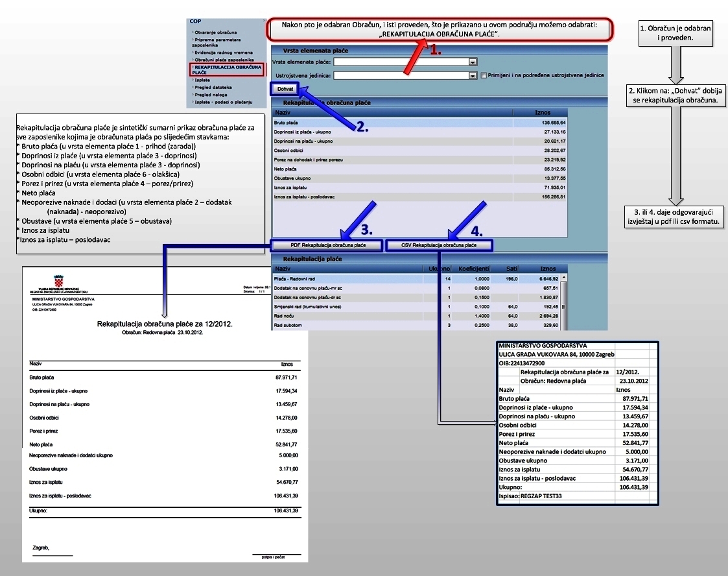Click the Vrsta elemenata plaće section header
The height and width of the screenshot is (576, 728).
click(x=440, y=51)
